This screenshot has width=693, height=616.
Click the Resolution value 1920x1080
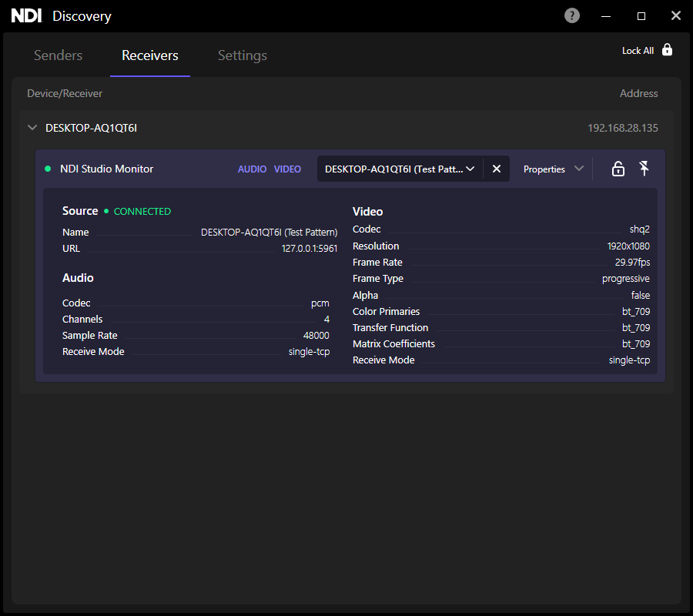pyautogui.click(x=628, y=246)
